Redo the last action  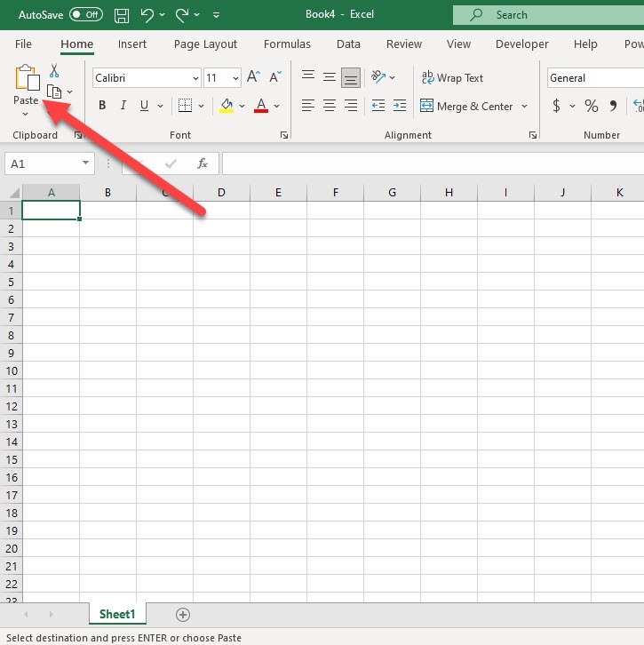pyautogui.click(x=181, y=15)
